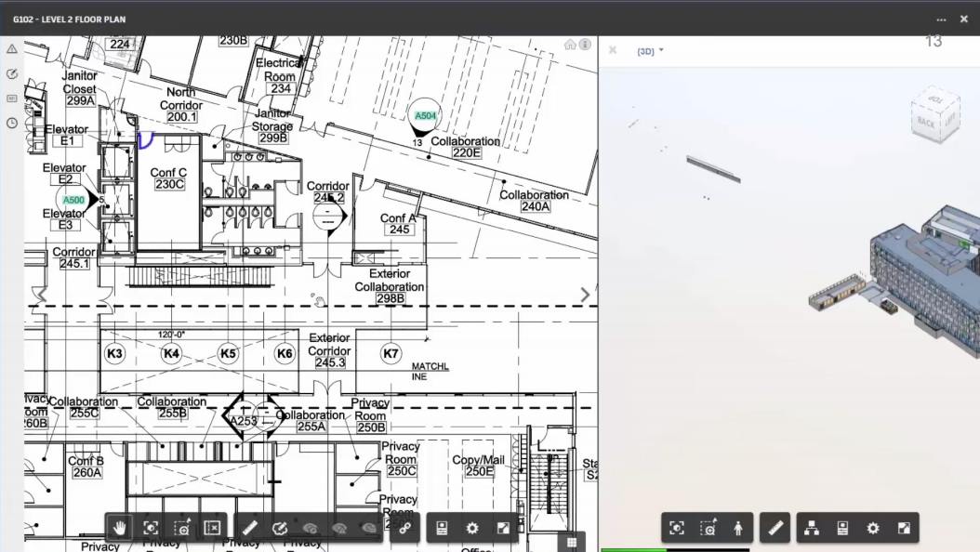Activate Zoom Window in 3D viewer toolbar
The width and height of the screenshot is (980, 552).
(x=708, y=528)
